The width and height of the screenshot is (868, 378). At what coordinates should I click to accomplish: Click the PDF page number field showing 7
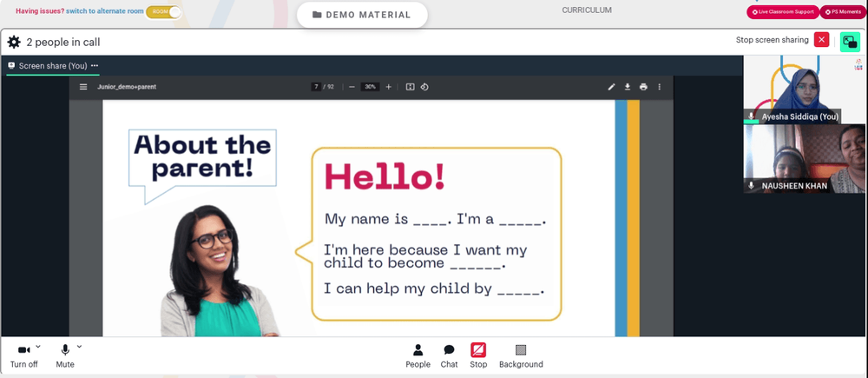coord(316,87)
